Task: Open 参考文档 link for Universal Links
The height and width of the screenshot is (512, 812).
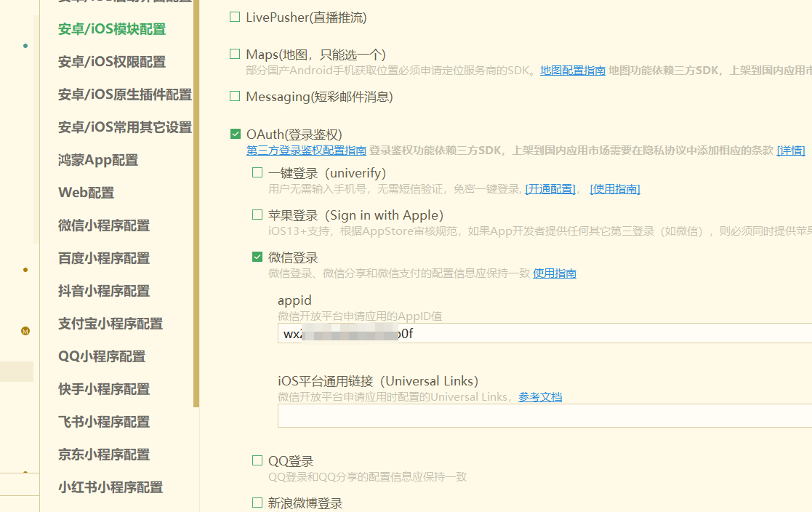Action: tap(539, 397)
